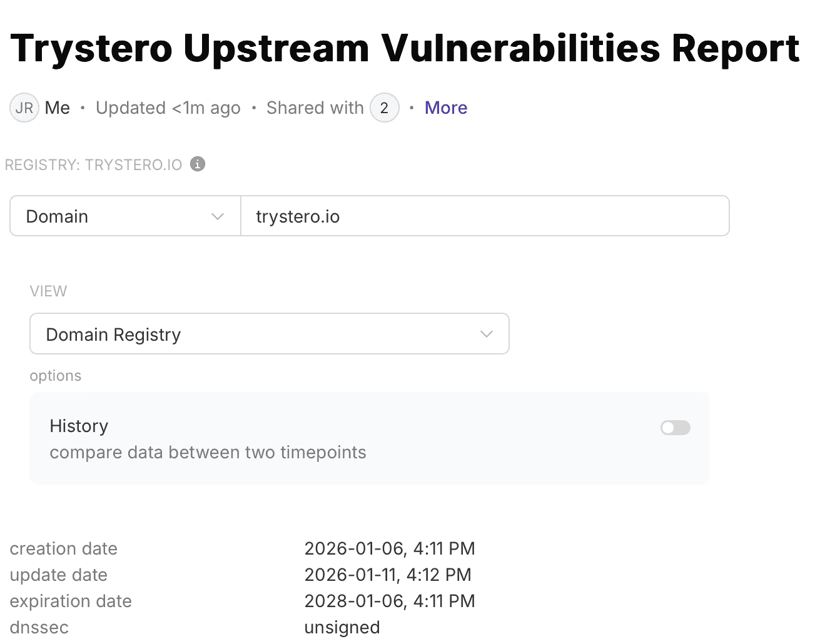
Task: Select the update date value 2026-01-11, 4:12 PM
Action: (x=388, y=575)
